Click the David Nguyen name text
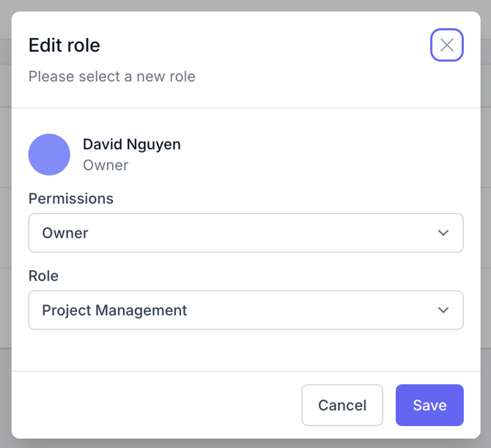 click(132, 144)
